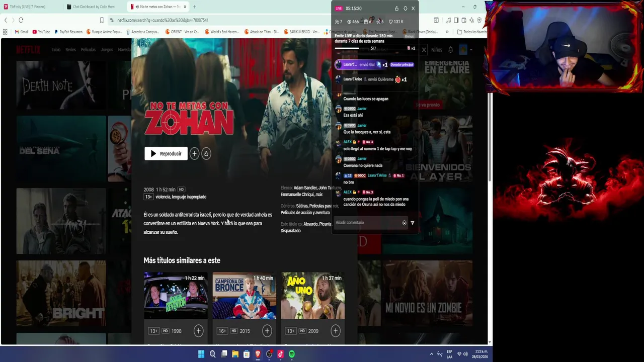Open TikTok Live Studio from the taskbar
644x362 pixels.
tap(280, 354)
